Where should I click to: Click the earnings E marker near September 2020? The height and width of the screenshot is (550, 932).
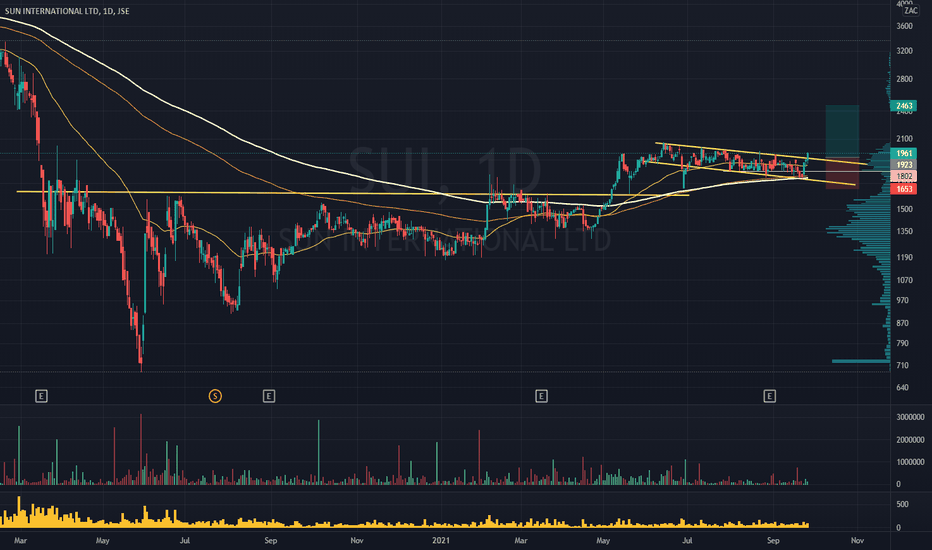click(269, 395)
